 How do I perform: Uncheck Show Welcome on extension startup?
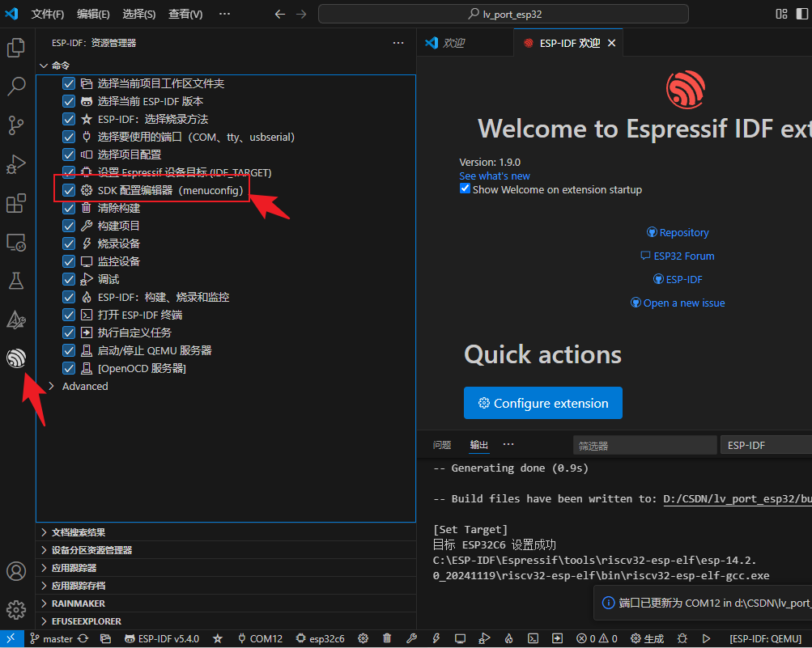465,188
